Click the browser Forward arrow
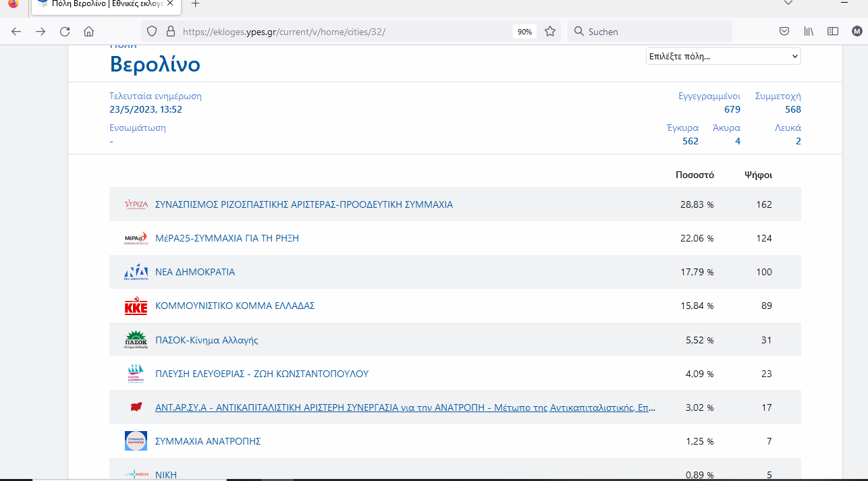This screenshot has height=481, width=868. click(40, 32)
